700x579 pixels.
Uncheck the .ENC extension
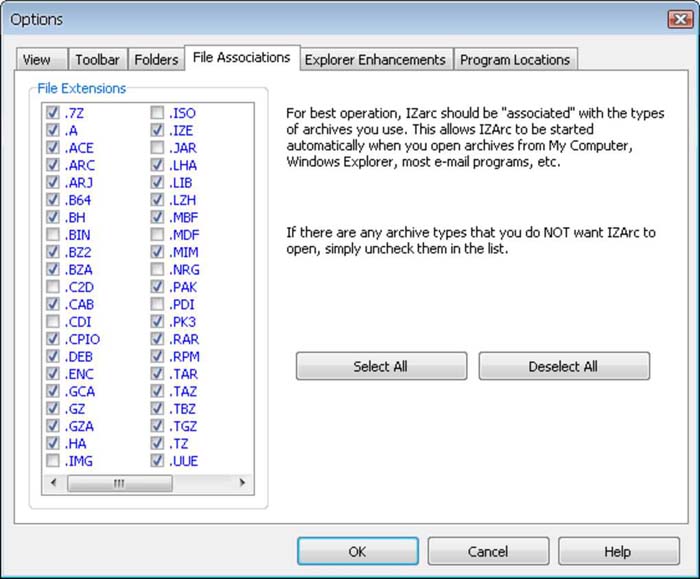tap(53, 374)
